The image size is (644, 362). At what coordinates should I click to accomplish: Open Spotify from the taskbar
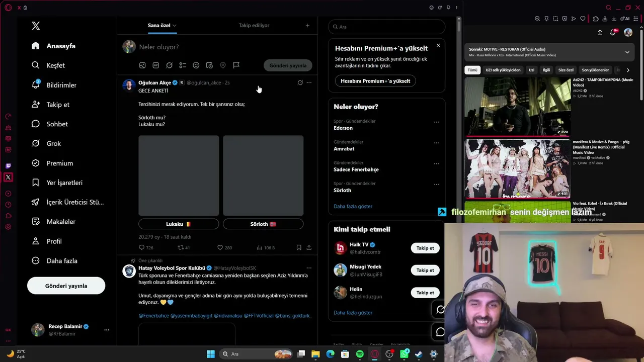click(x=360, y=354)
